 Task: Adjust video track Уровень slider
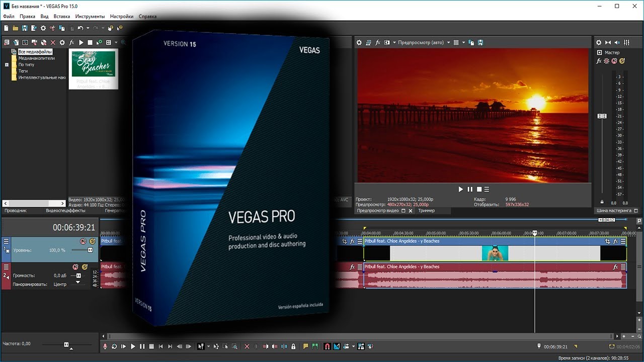pyautogui.click(x=90, y=250)
